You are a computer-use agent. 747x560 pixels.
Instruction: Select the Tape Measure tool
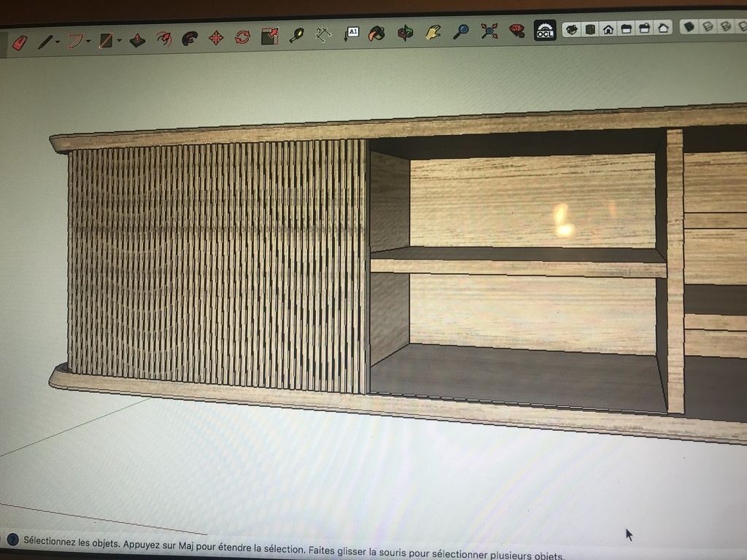(296, 35)
